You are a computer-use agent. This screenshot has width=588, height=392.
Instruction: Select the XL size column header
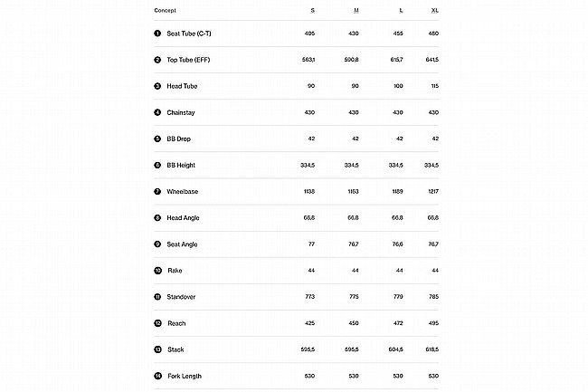tap(434, 11)
